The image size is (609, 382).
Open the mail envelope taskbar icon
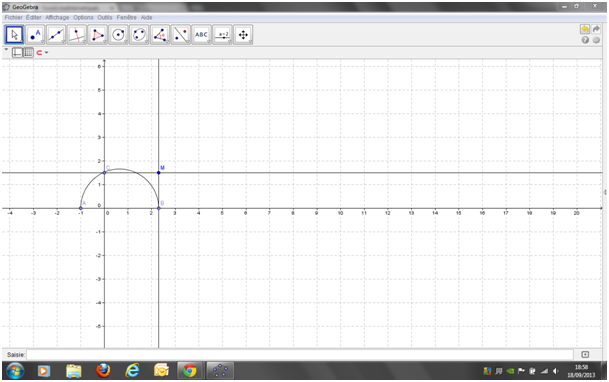161,371
